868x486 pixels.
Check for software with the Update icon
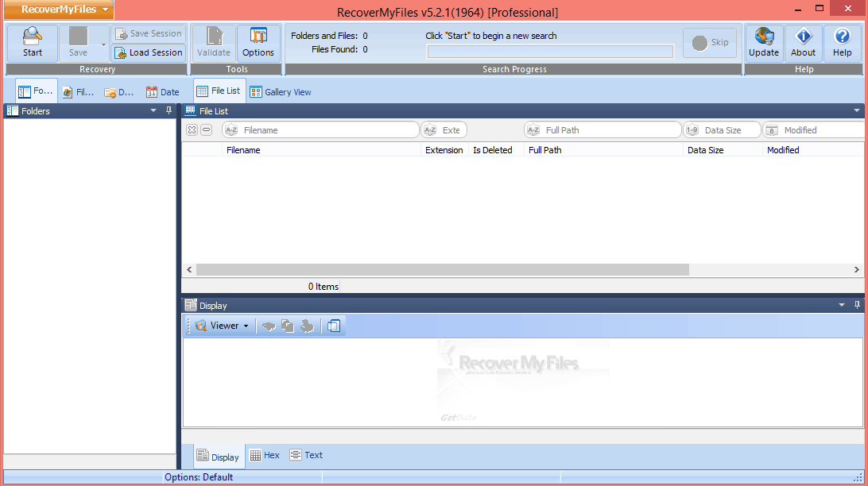click(764, 37)
